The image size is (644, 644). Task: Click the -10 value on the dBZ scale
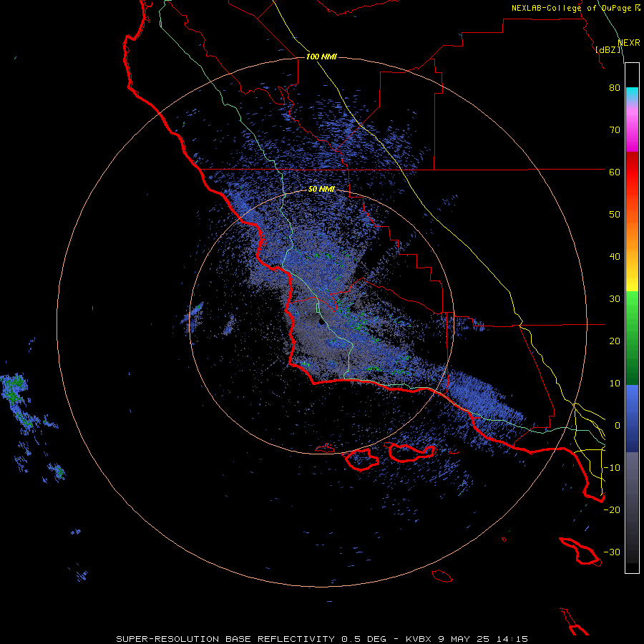coord(612,468)
